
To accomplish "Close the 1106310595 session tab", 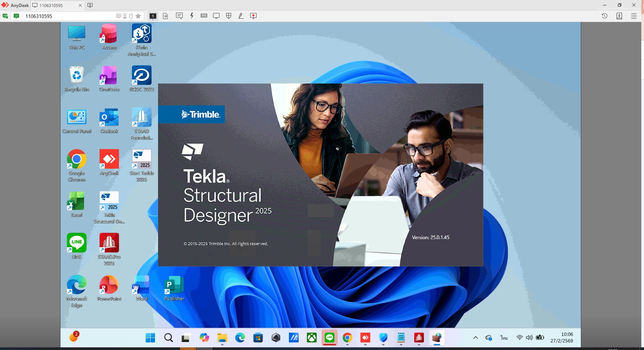I will click(80, 5).
